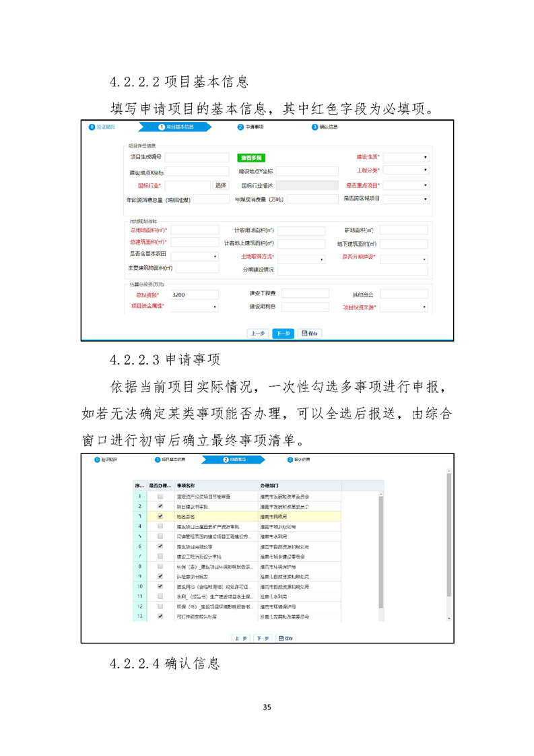This screenshot has height=756, width=534.
Task: Tick the checkbox in item row 4
Action: coord(160,526)
